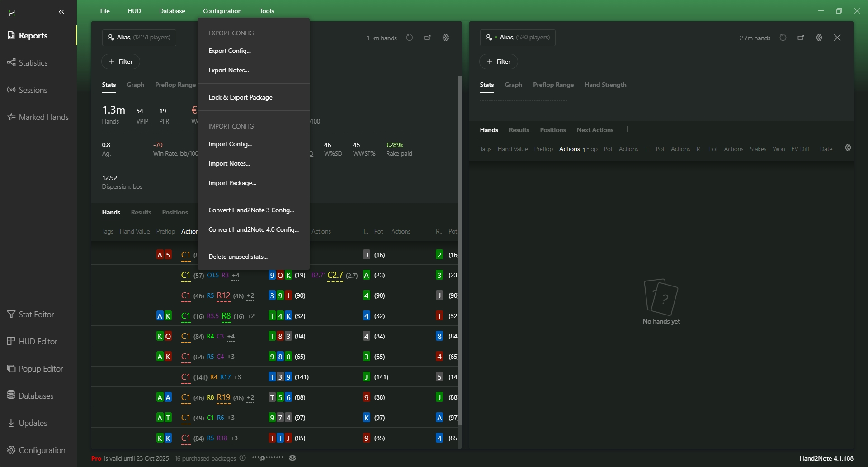Sort by Actions column in right panel
Screen dimensions: 868x467
click(x=569, y=149)
